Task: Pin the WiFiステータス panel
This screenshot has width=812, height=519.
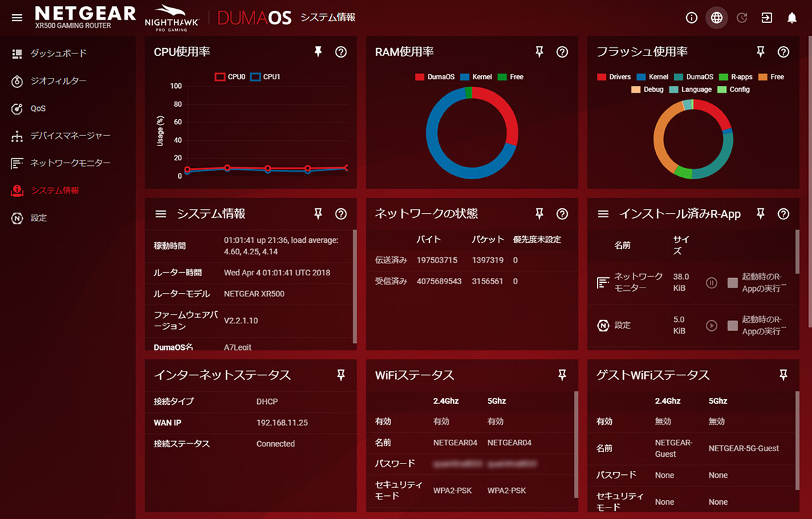Action: (x=562, y=375)
